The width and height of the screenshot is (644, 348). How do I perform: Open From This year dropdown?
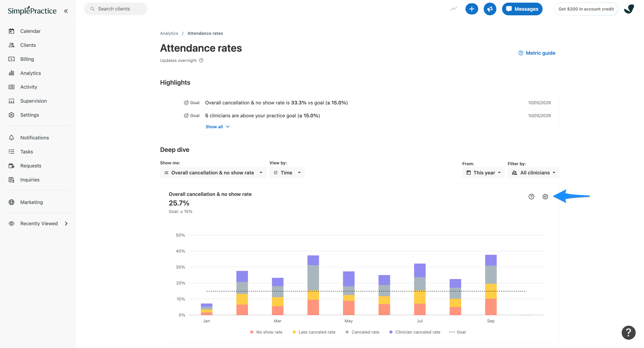point(483,173)
